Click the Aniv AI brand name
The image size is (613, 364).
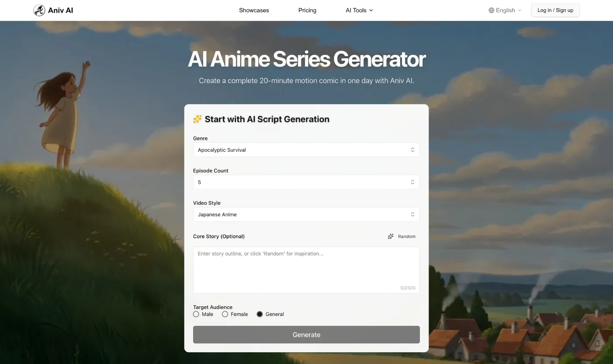[60, 10]
